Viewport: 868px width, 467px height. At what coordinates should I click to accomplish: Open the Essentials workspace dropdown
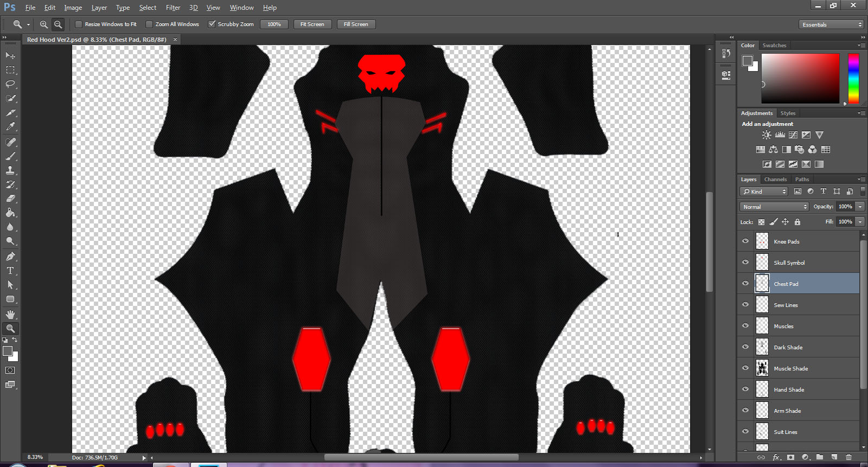(831, 24)
